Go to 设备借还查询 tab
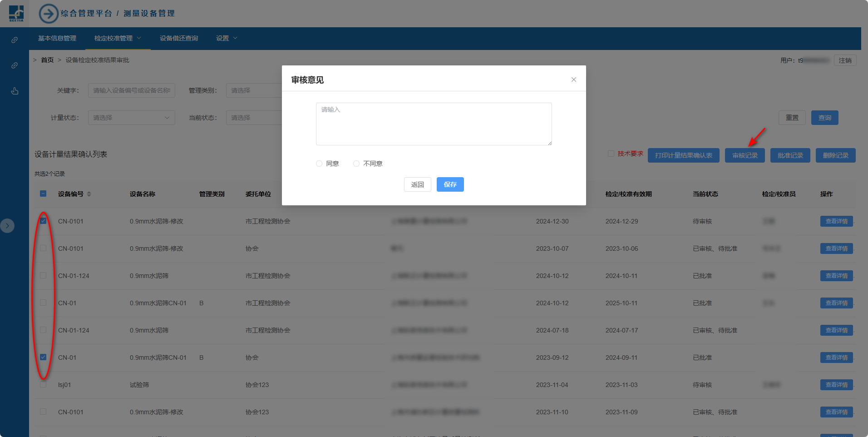Screen dimensions: 868x437 179,38
